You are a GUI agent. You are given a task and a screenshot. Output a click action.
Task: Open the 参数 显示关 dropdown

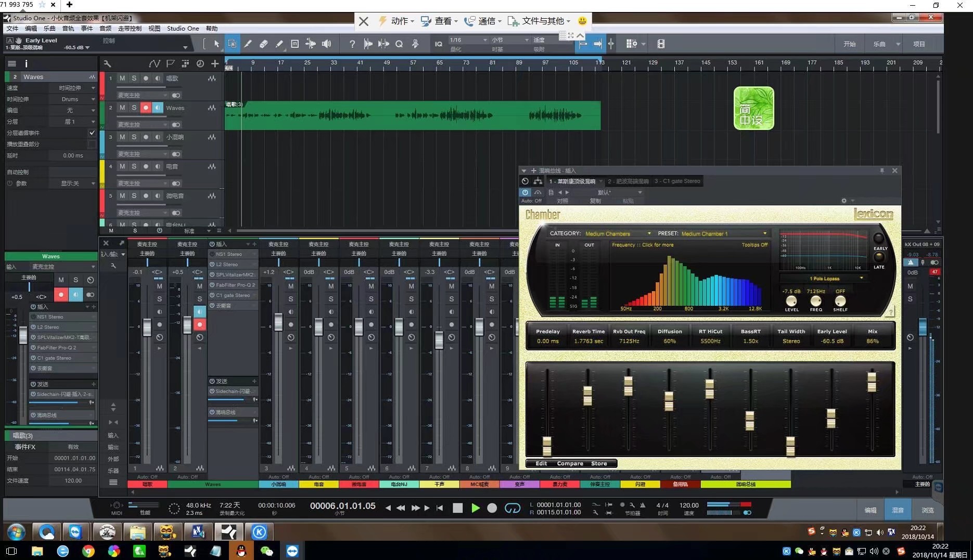(x=73, y=183)
